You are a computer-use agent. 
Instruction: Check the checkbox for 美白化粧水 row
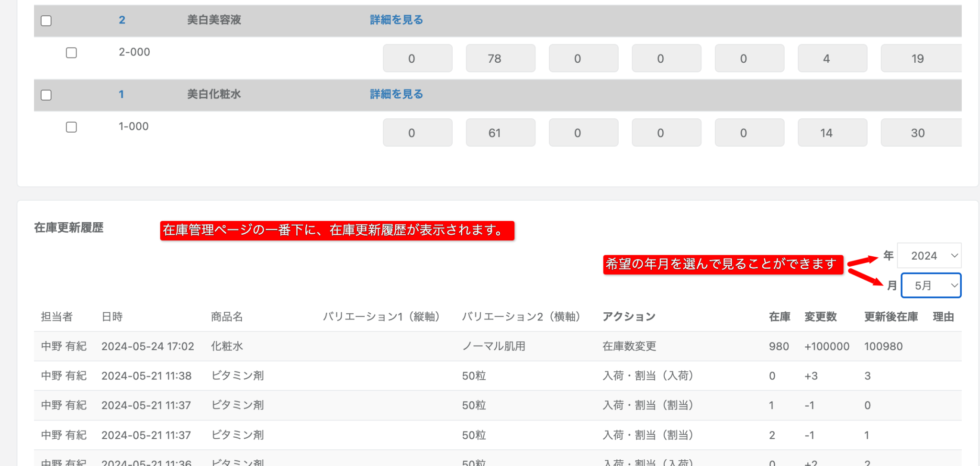point(46,95)
